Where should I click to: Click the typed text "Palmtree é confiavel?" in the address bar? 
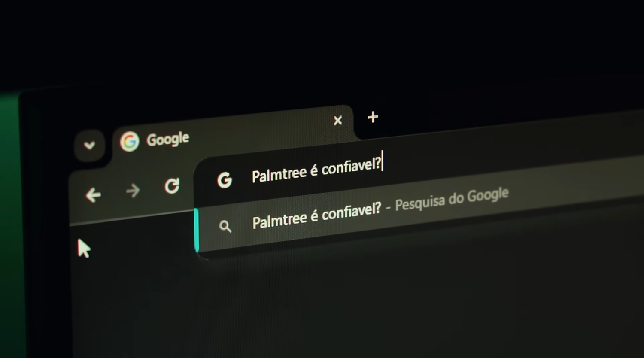pyautogui.click(x=316, y=169)
